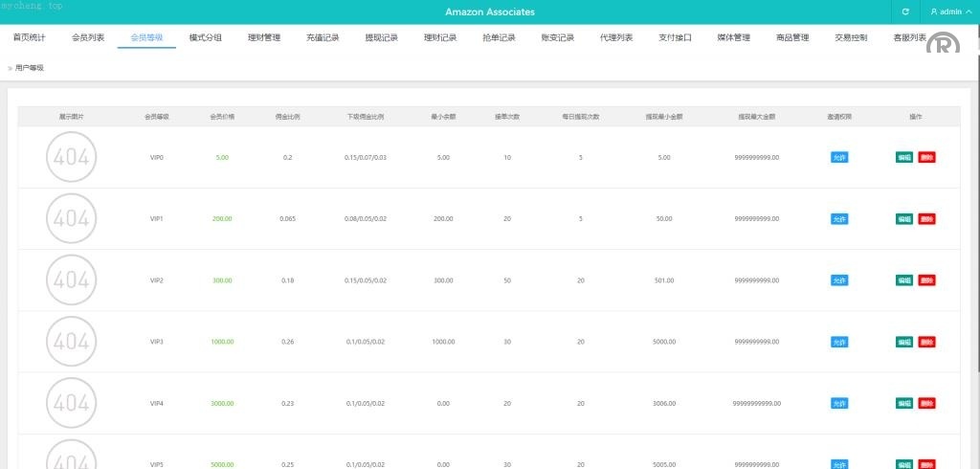Toggle the 允许 invite permission for VIP2
The image size is (980, 469).
[x=839, y=280]
